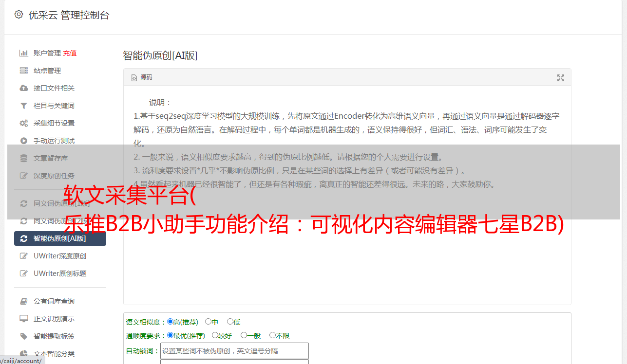Click the 源码 source button in editor

tap(142, 77)
